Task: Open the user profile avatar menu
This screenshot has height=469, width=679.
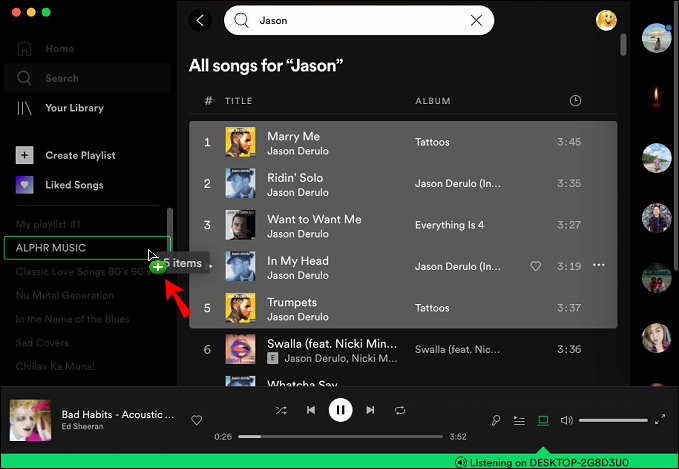Action: click(606, 20)
